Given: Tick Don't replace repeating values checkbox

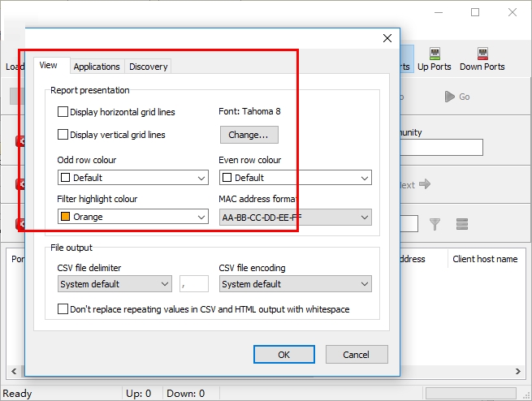Looking at the screenshot, I should 63,308.
